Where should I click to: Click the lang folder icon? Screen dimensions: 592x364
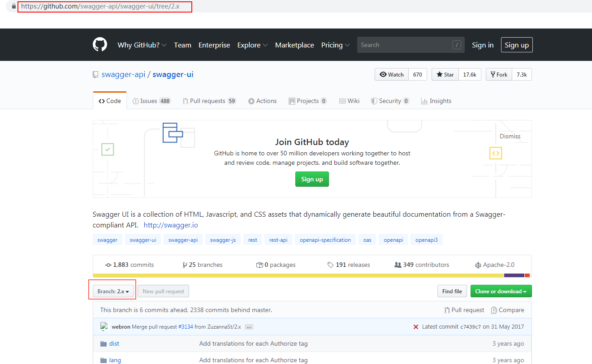pyautogui.click(x=104, y=360)
